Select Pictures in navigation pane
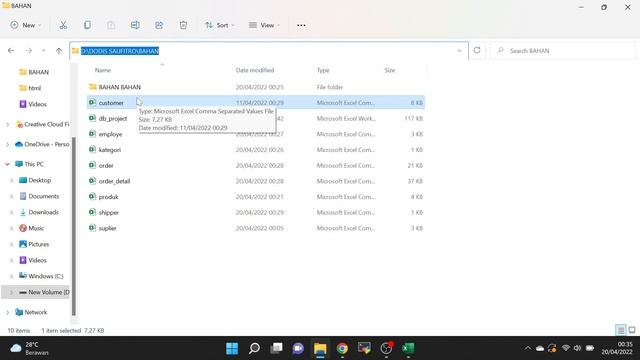This screenshot has height=360, width=640. click(x=39, y=244)
